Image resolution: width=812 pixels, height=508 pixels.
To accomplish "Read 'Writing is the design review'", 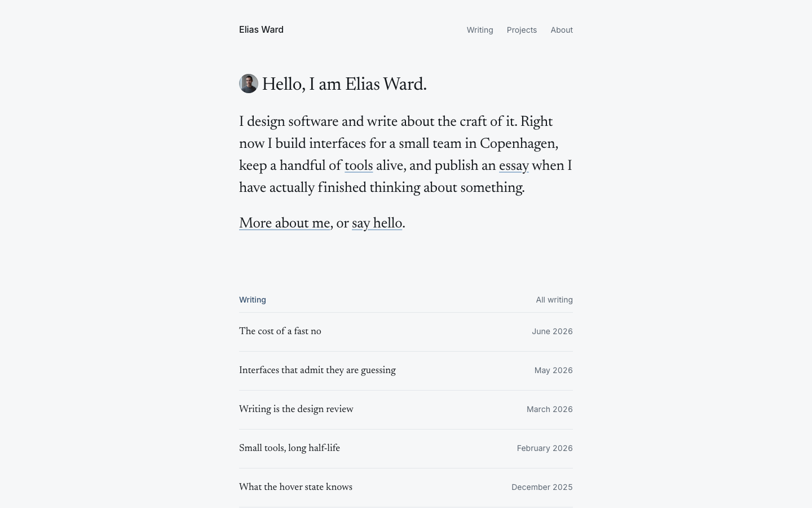I will [x=296, y=410].
